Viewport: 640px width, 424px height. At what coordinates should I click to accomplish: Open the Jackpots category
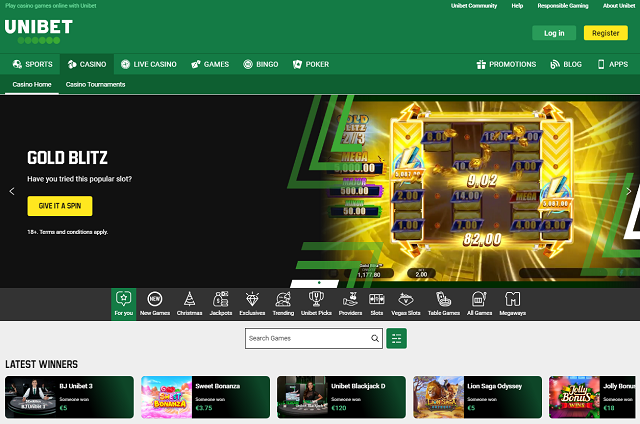coord(221,304)
